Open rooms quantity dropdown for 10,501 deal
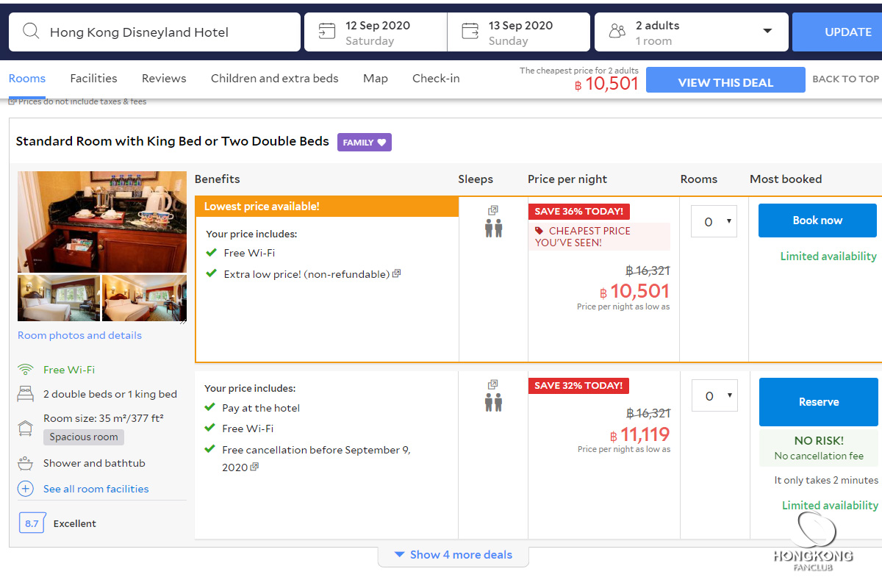This screenshot has width=882, height=588. click(x=714, y=221)
